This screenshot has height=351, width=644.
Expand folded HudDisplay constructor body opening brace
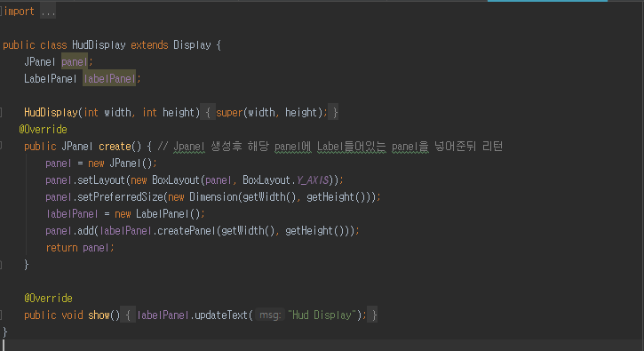click(x=208, y=113)
